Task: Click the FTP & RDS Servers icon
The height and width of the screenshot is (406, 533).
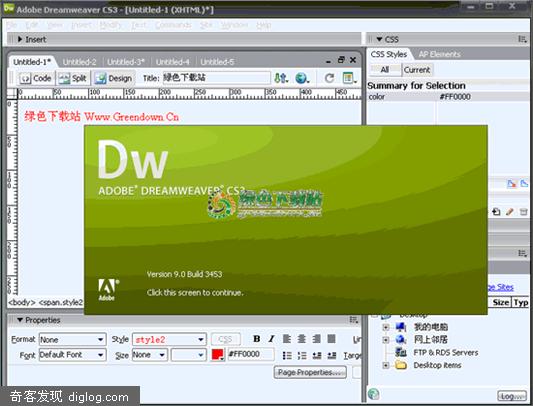Action: pos(401,352)
